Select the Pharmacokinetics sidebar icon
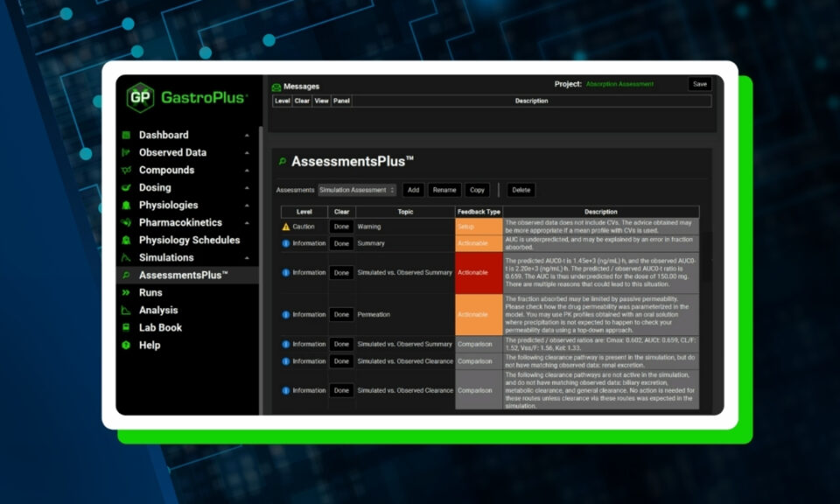This screenshot has height=504, width=840. click(126, 223)
